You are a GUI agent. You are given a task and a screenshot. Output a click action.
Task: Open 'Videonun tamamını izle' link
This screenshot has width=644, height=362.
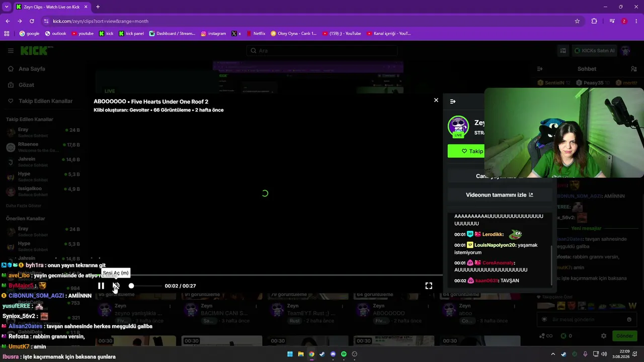[x=500, y=195]
